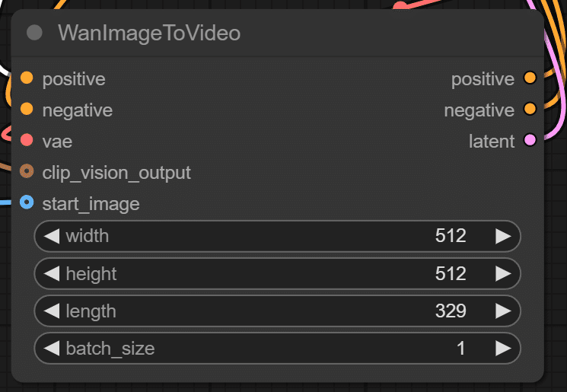Click the vae input socket dot

27,140
